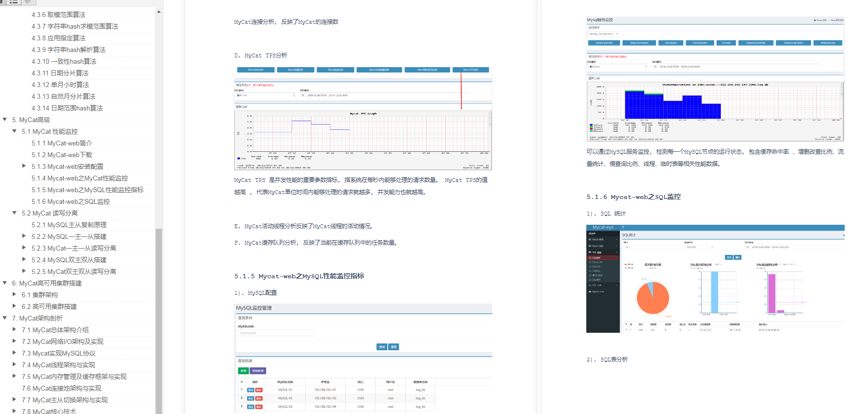868x414 pixels.
Task: Expand the 6.1 集群架构 node
Action: [15, 294]
